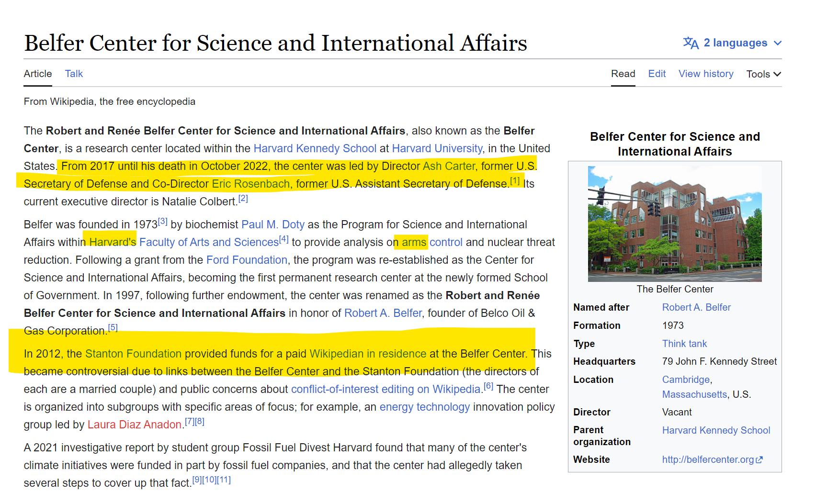Viewport: 816px width, 504px height.
Task: Click 'From Wikipedia, the free encyclopedia' tagline
Action: pos(110,101)
